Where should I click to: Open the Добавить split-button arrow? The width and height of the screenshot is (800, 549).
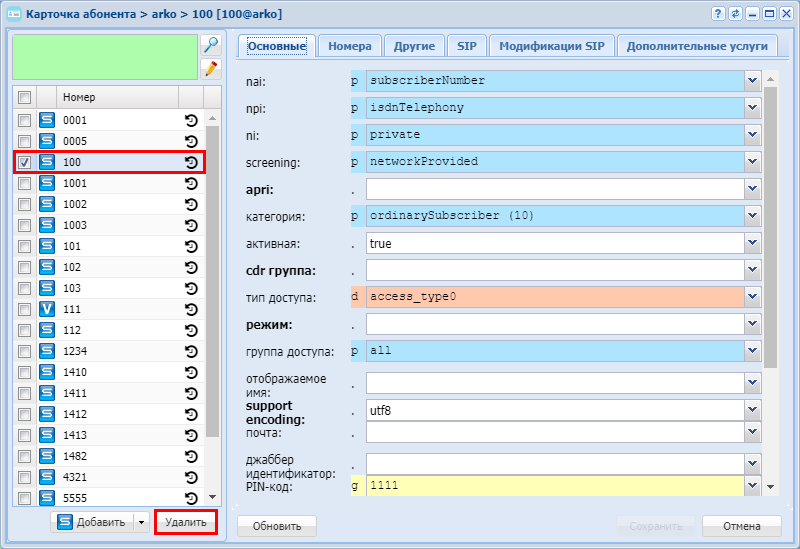coord(142,522)
